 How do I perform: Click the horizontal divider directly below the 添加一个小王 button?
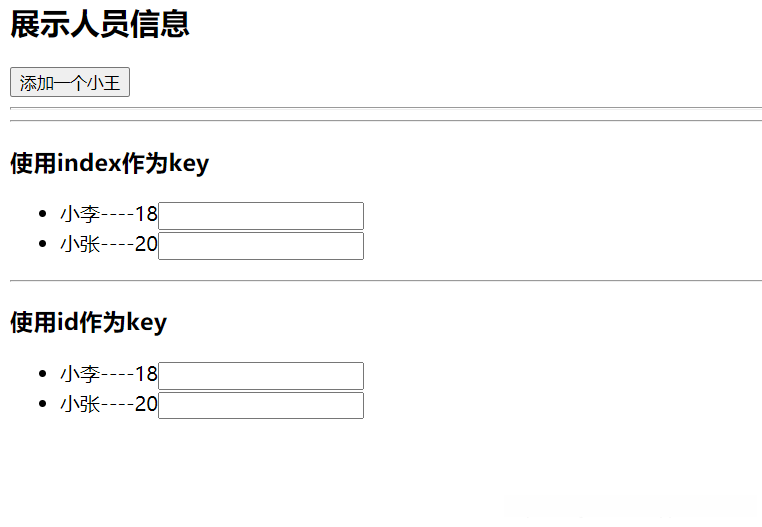[385, 107]
